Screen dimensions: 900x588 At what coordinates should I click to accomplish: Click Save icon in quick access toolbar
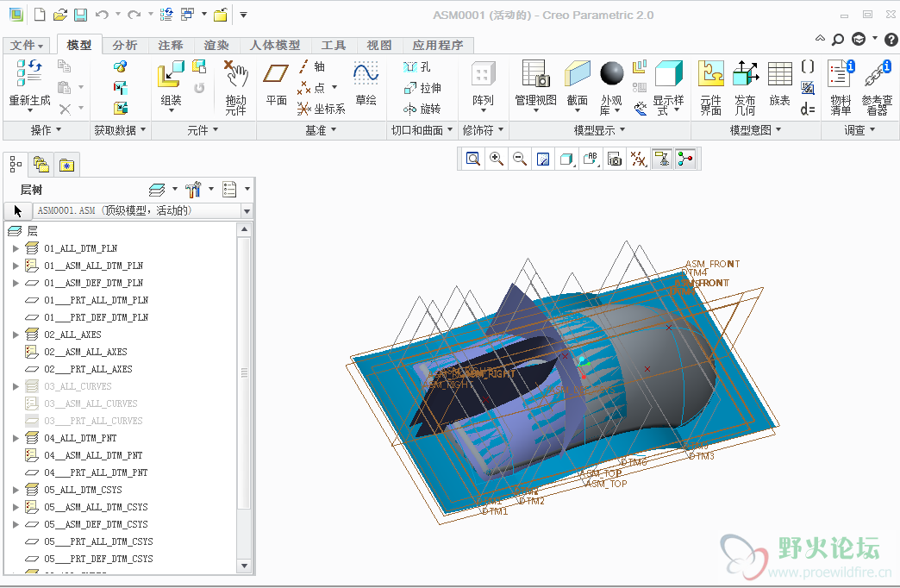[x=80, y=15]
